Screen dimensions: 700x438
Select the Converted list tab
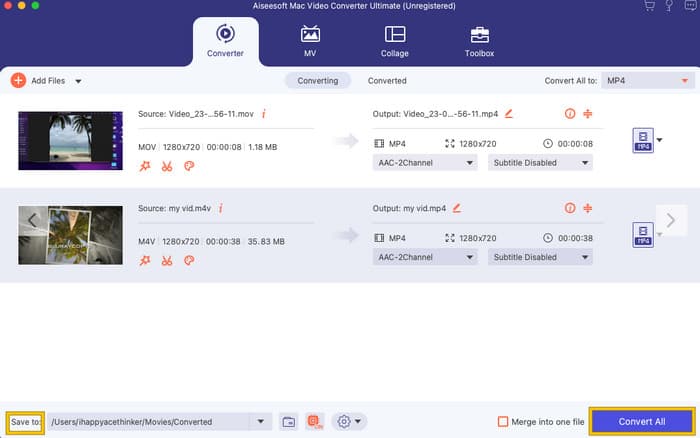[387, 81]
